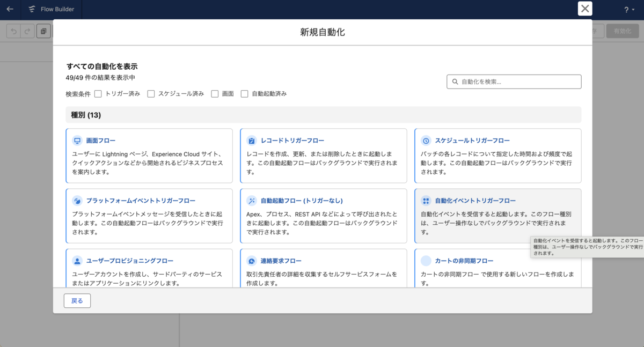Check the 画面 filter checkbox
The image size is (644, 347).
pyautogui.click(x=215, y=94)
